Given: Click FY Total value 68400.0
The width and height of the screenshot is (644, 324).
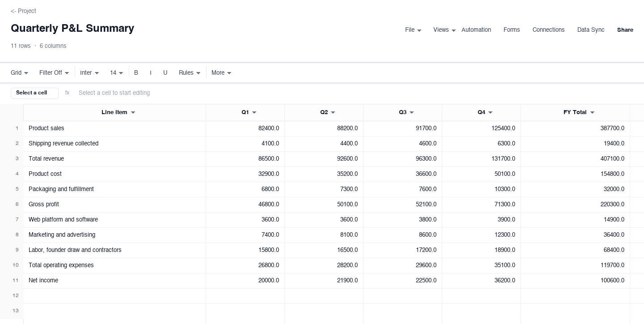Looking at the screenshot, I should pyautogui.click(x=575, y=250).
